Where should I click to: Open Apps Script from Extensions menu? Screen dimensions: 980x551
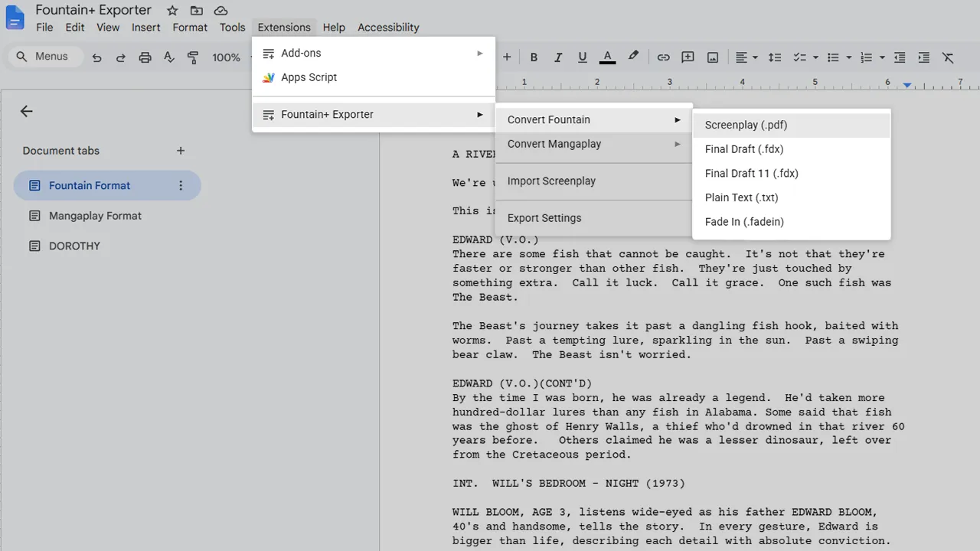[374, 77]
